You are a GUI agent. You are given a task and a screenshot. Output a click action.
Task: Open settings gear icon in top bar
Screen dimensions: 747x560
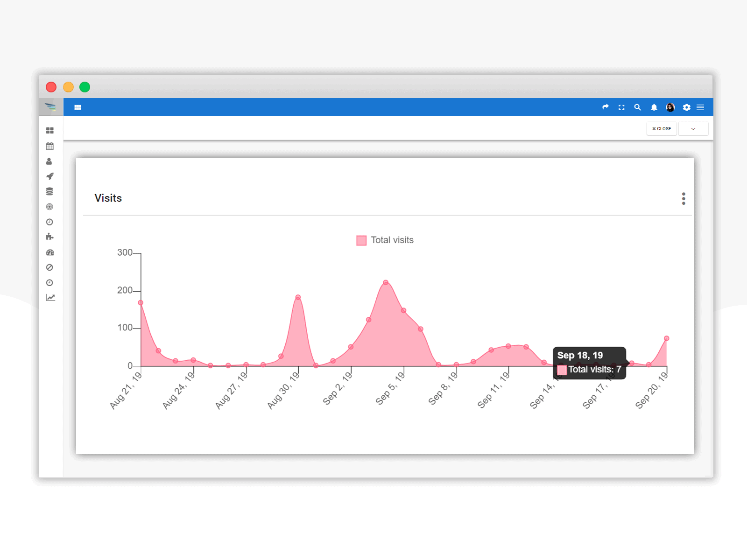tap(686, 107)
